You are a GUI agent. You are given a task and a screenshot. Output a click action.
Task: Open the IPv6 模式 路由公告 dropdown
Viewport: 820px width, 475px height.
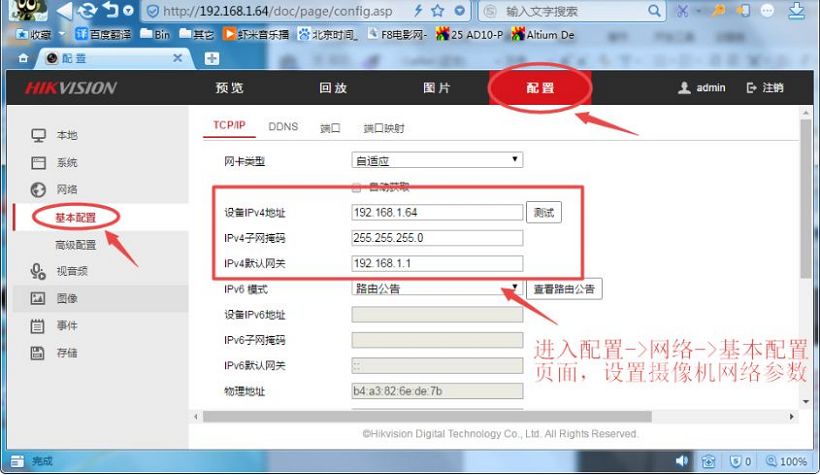click(437, 288)
